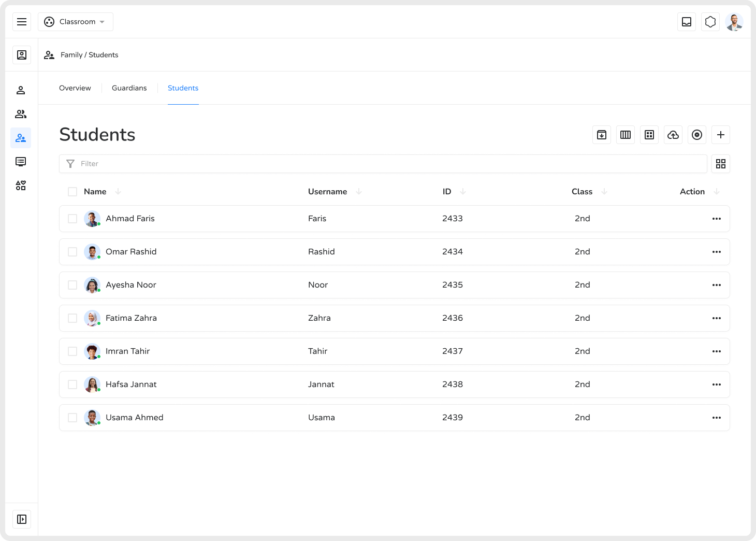Open the Classroom dropdown

click(x=76, y=22)
